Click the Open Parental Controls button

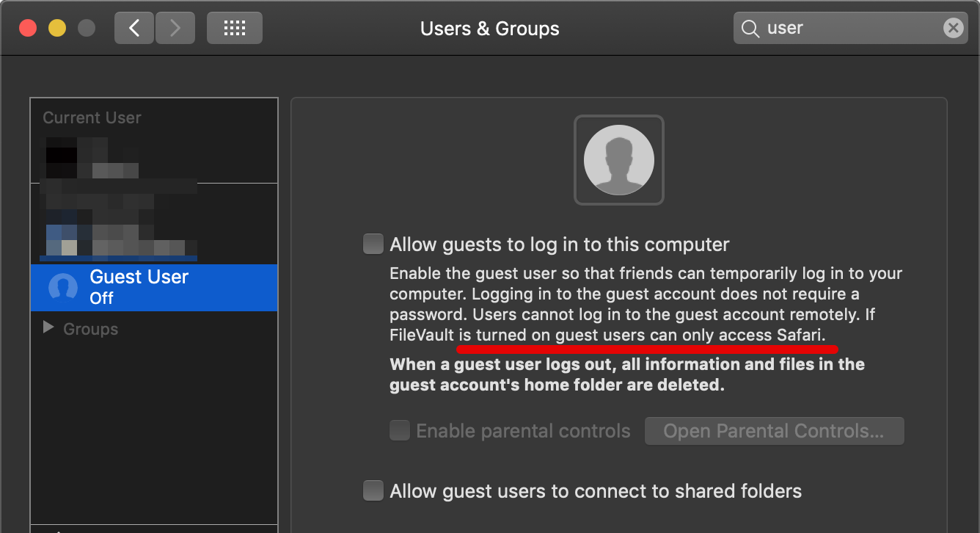[773, 431]
